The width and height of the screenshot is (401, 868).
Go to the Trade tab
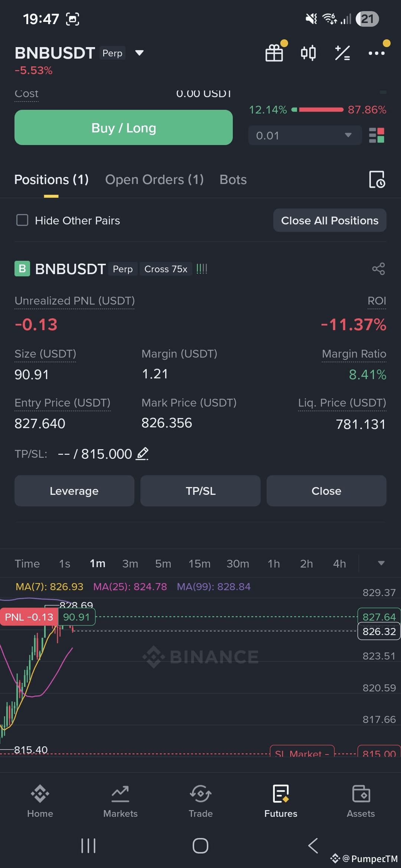click(200, 800)
